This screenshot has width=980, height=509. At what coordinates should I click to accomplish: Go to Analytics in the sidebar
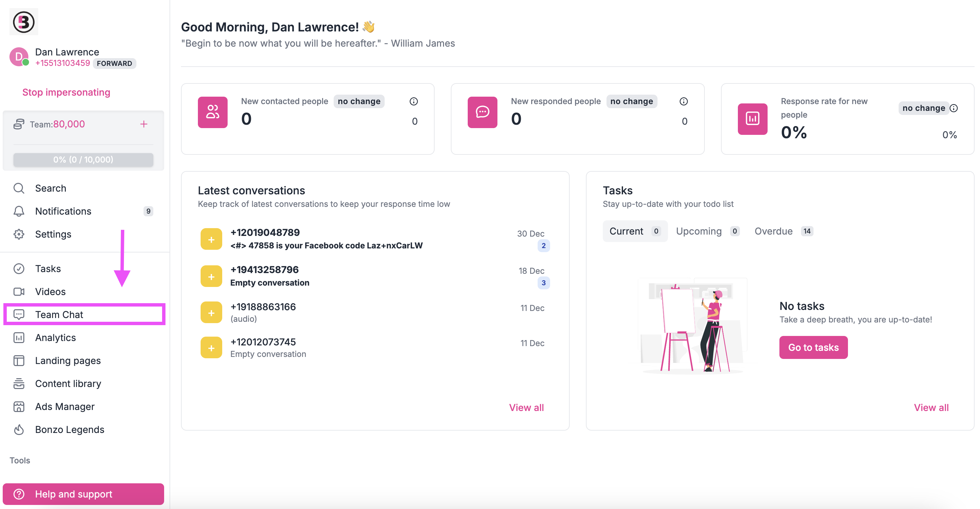pos(83,337)
